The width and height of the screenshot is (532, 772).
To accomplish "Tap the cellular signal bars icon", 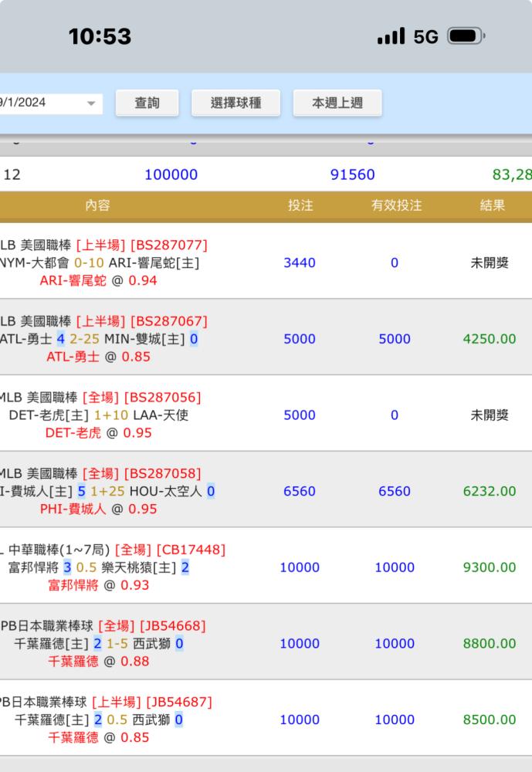I will 391,36.
